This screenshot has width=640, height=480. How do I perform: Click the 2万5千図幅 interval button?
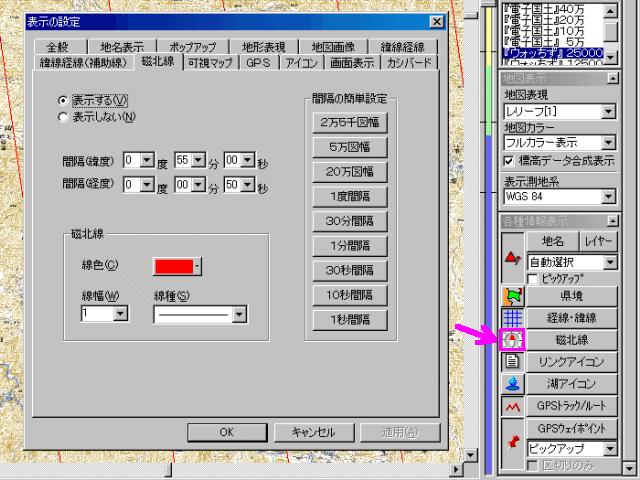[x=350, y=122]
